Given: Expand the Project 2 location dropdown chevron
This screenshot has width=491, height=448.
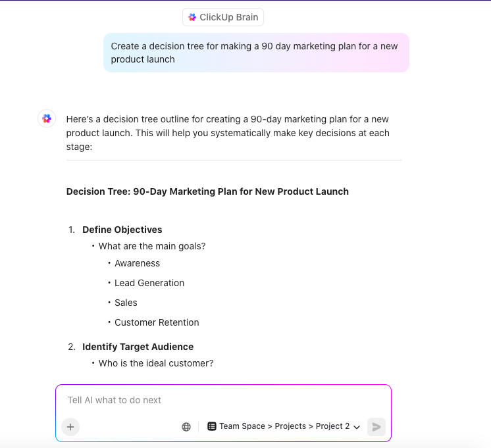Looking at the screenshot, I should point(357,427).
